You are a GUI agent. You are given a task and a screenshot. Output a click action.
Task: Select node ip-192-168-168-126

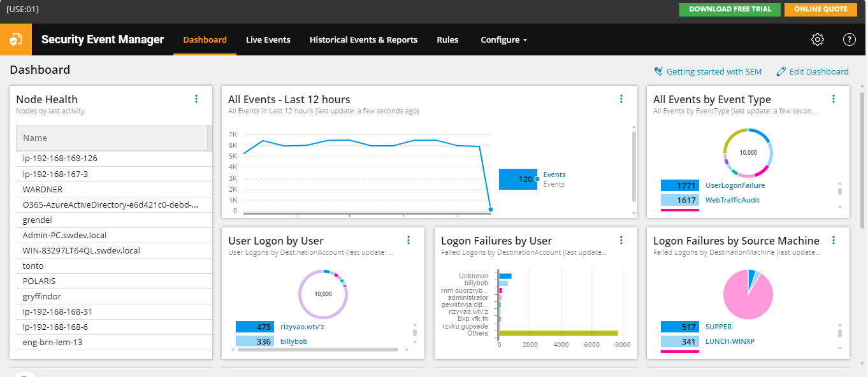[x=114, y=159]
